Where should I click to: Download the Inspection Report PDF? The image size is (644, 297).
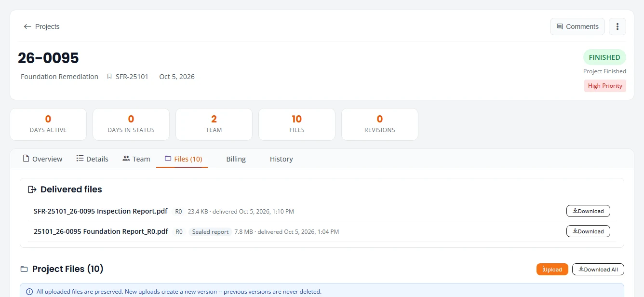[x=588, y=211]
